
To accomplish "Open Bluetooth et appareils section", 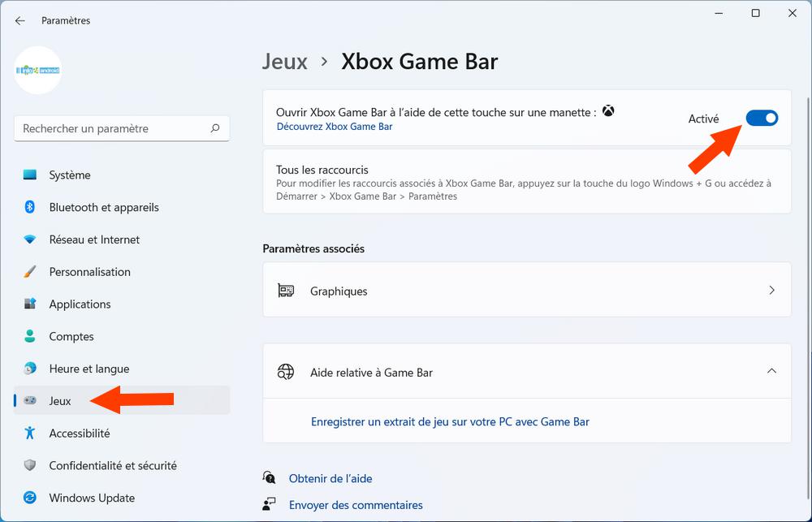I will pyautogui.click(x=122, y=207).
